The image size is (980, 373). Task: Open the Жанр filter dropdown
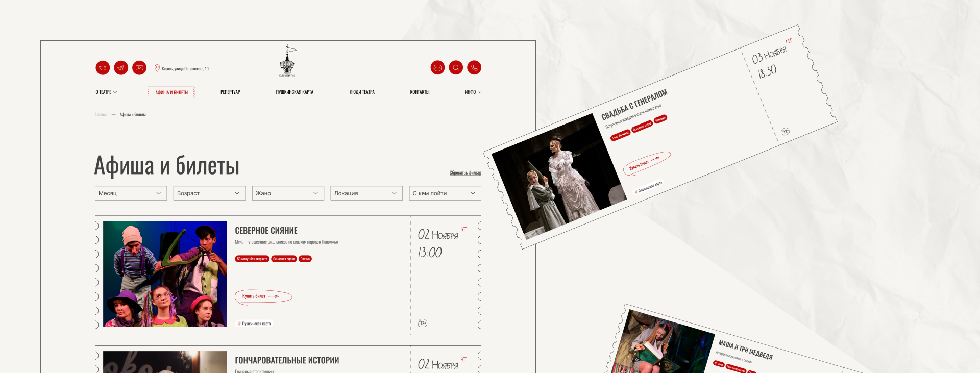pyautogui.click(x=288, y=193)
